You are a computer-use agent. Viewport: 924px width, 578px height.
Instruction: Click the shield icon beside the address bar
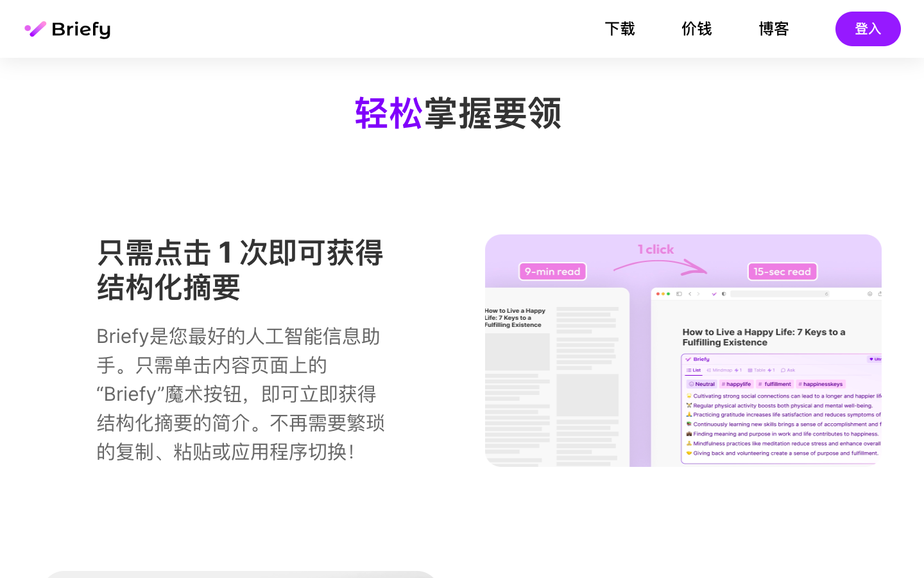(724, 294)
